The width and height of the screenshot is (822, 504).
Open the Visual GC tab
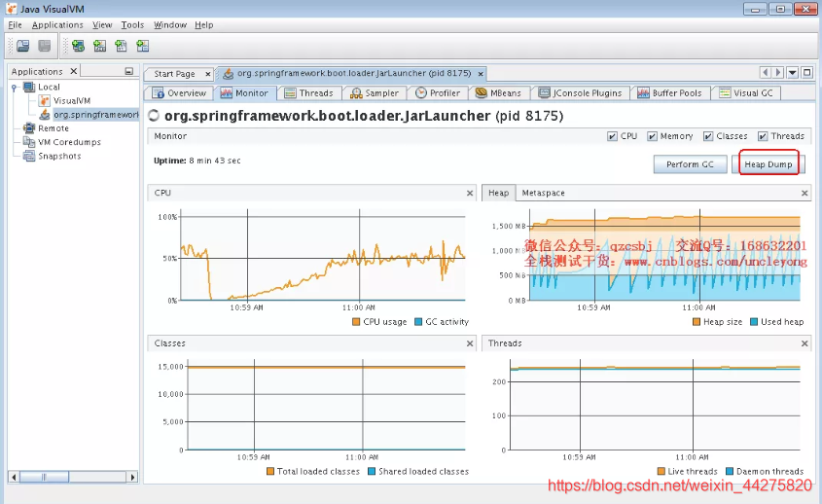(x=746, y=93)
